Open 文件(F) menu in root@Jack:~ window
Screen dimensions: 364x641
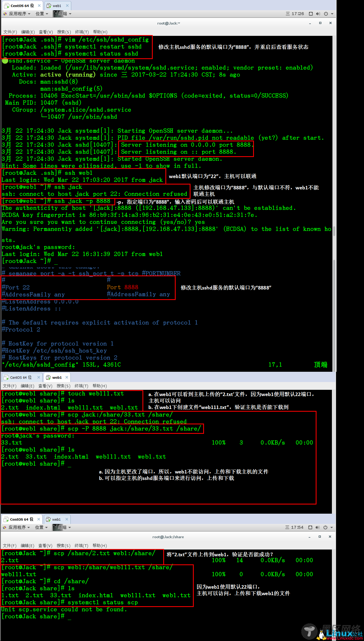10,32
